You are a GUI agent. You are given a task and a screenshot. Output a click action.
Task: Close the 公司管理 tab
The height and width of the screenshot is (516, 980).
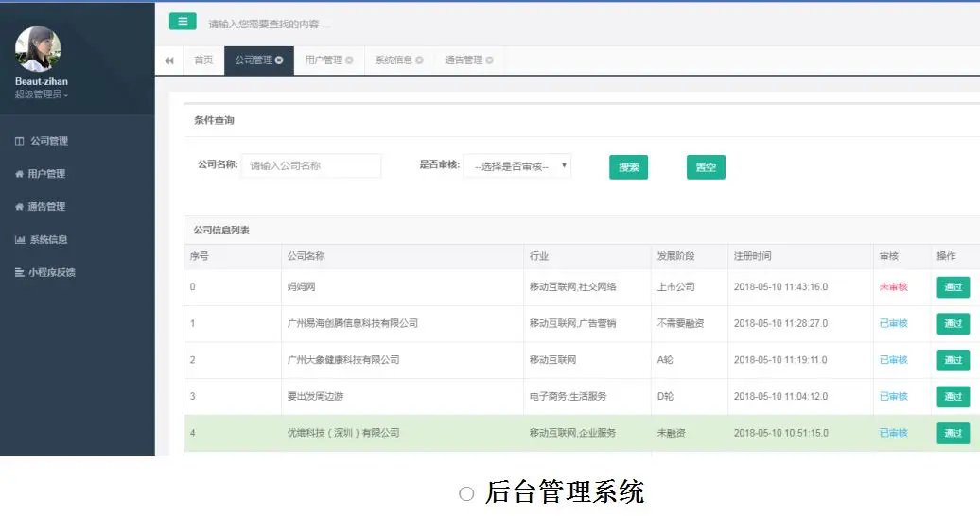point(279,60)
